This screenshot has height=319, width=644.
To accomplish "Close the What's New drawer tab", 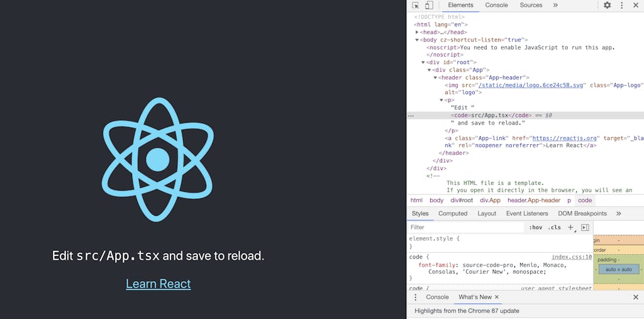I will click(x=497, y=297).
